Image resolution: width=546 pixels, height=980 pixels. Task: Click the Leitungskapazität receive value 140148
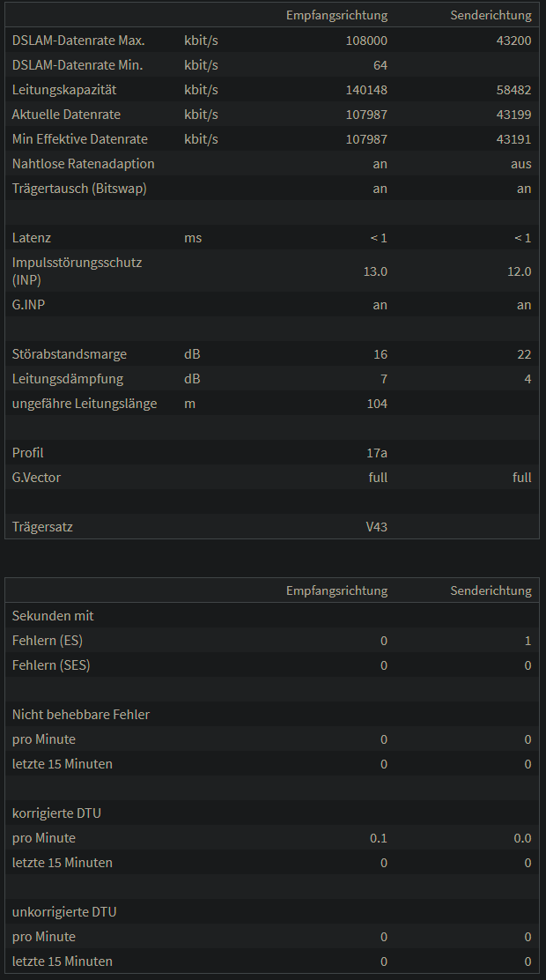(x=366, y=90)
